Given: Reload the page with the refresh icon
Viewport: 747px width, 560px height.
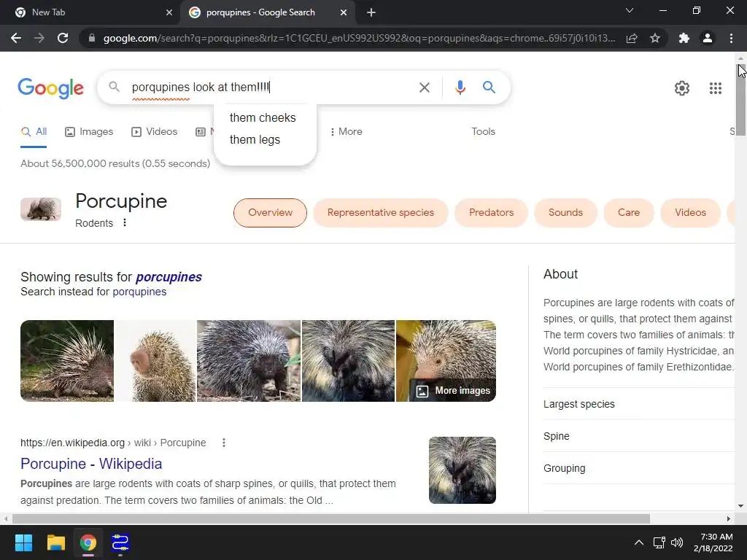Looking at the screenshot, I should 63,38.
